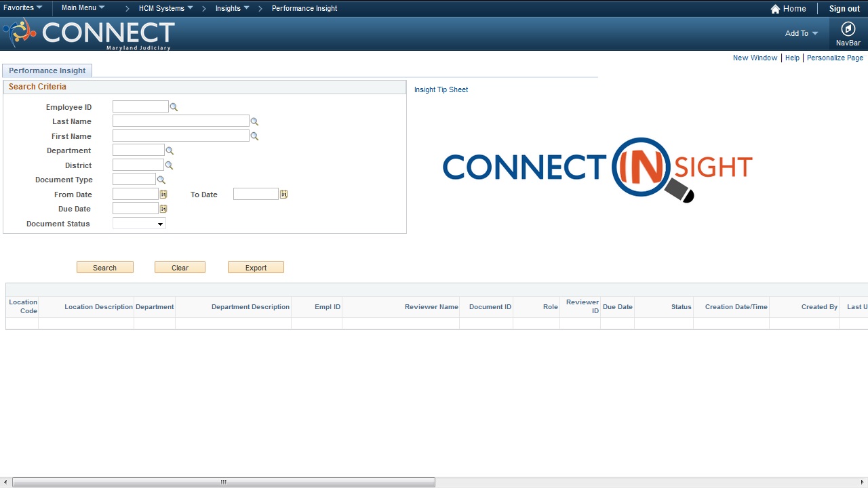Open the Help link

click(792, 58)
